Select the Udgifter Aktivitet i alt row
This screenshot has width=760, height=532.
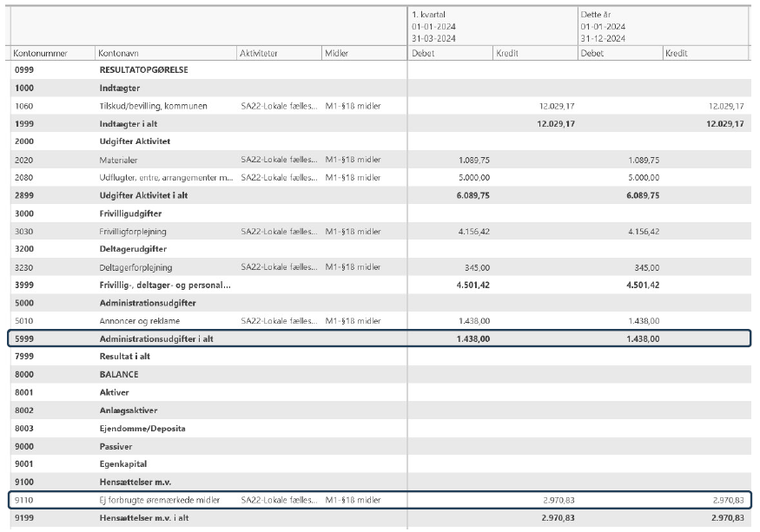(380, 196)
